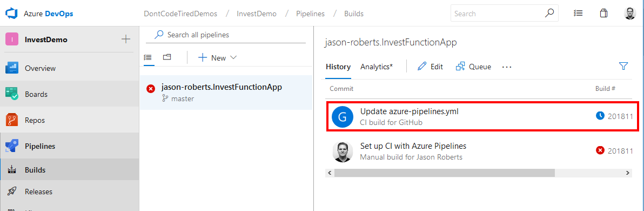Screen dimensions: 644x211
Task: Click the Boards sidebar icon
Action: click(12, 94)
